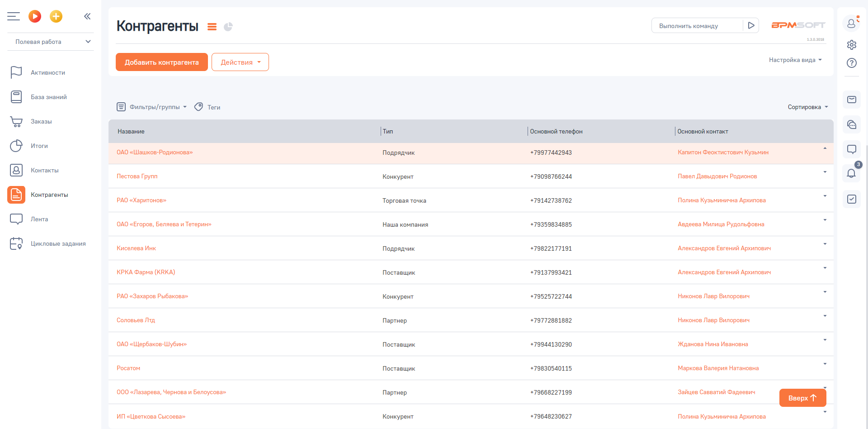Open user profile icon at top right
The width and height of the screenshot is (868, 429).
[852, 23]
